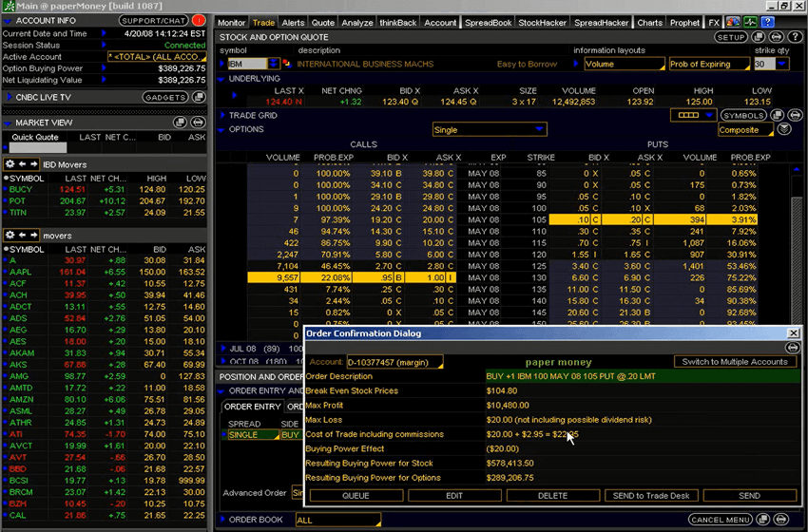Detach the CNBC Live TV gadget panel

point(199,97)
